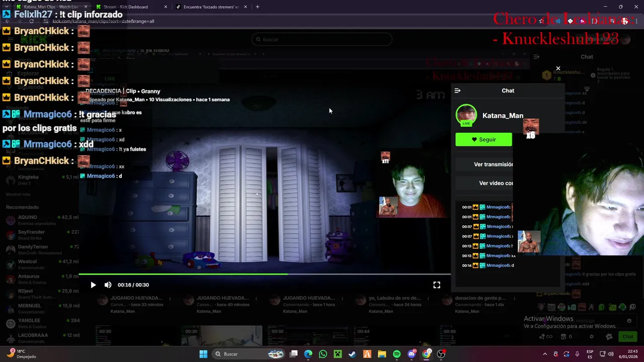Enter fullscreen mode on the clip player
Screen dimensions: 644x362
pos(437,285)
